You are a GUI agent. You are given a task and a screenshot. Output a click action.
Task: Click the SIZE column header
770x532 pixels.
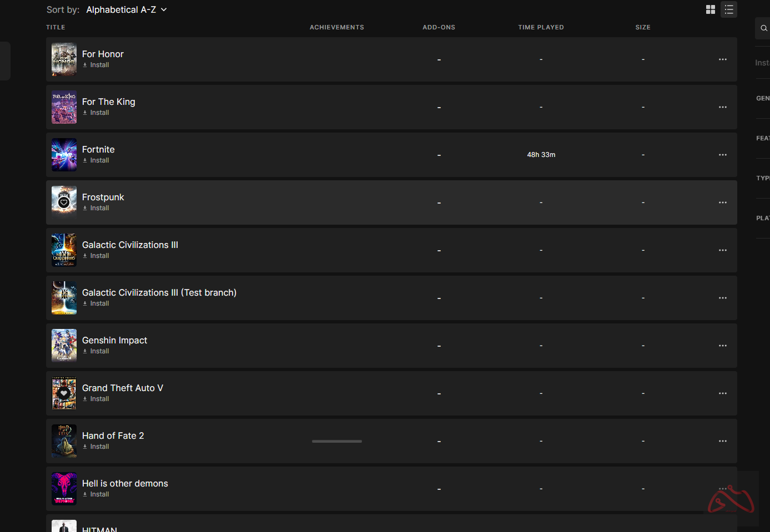642,27
